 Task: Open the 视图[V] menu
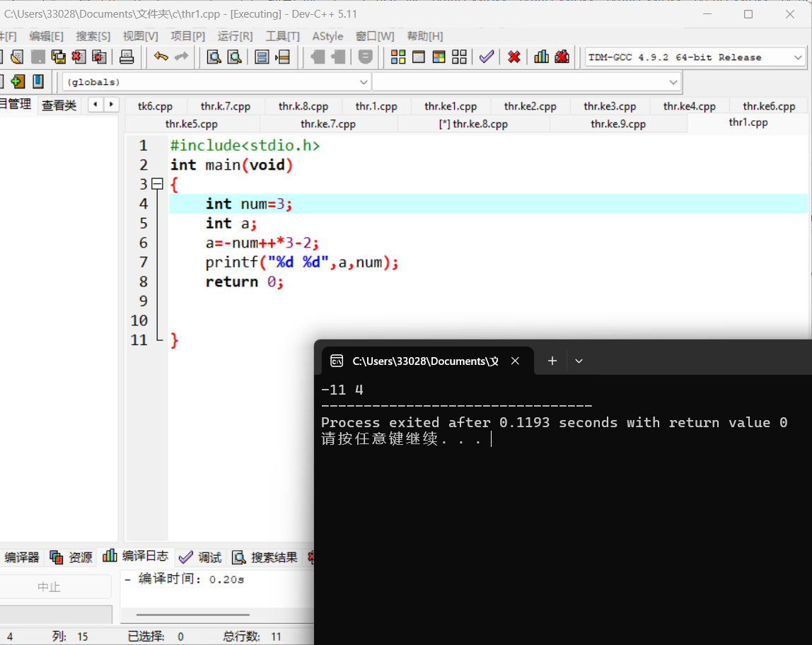coord(140,36)
